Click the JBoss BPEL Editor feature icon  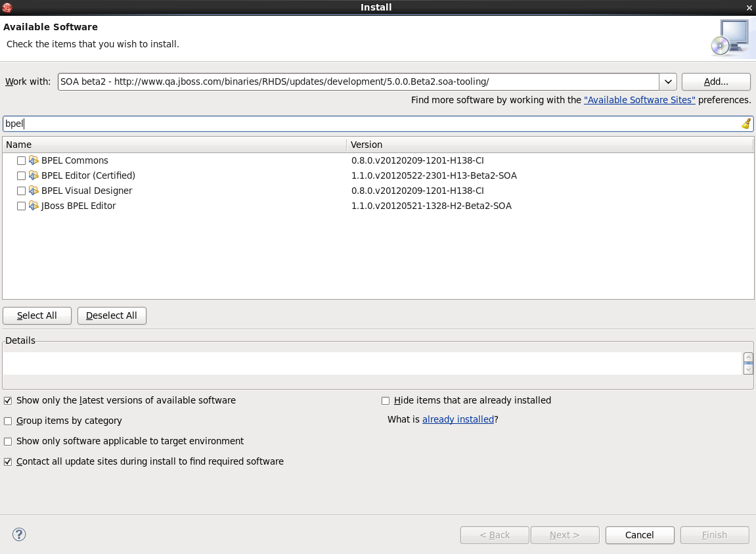[x=34, y=206]
